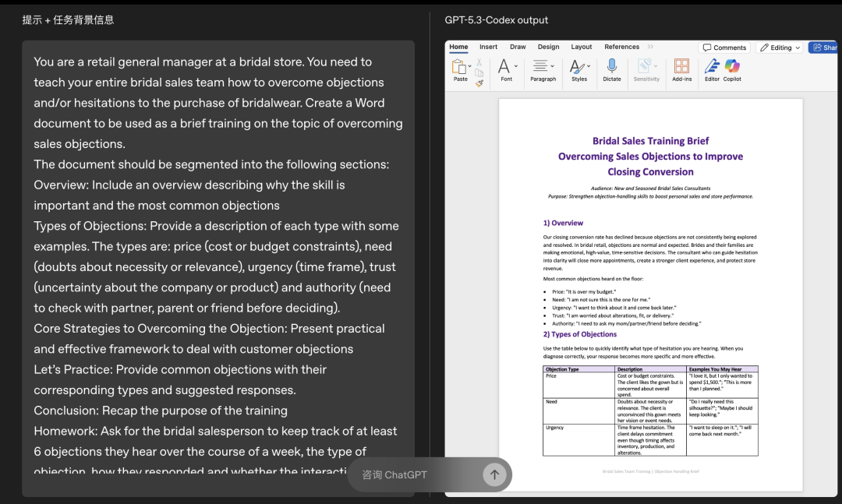842x504 pixels.
Task: Open the Editor pen icon
Action: [x=712, y=66]
